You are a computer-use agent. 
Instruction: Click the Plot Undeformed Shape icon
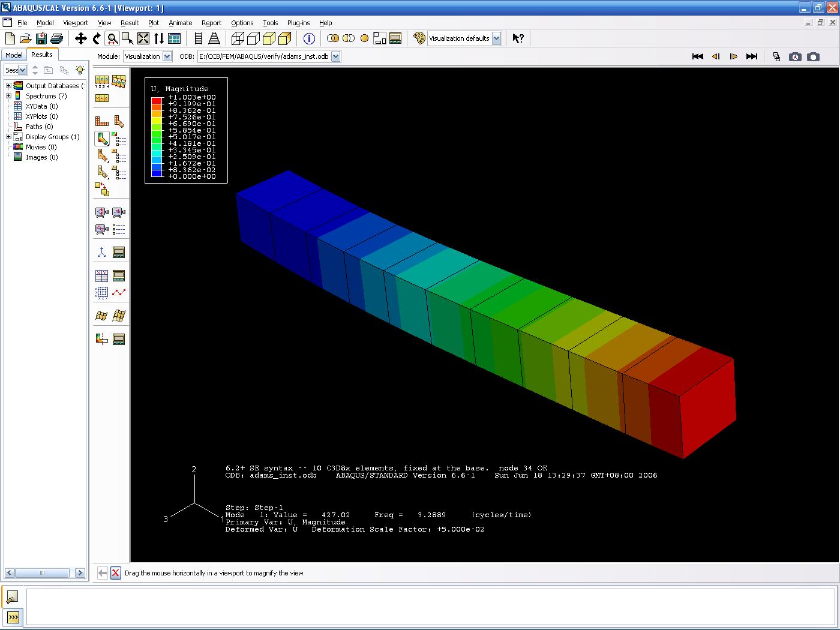point(102,122)
